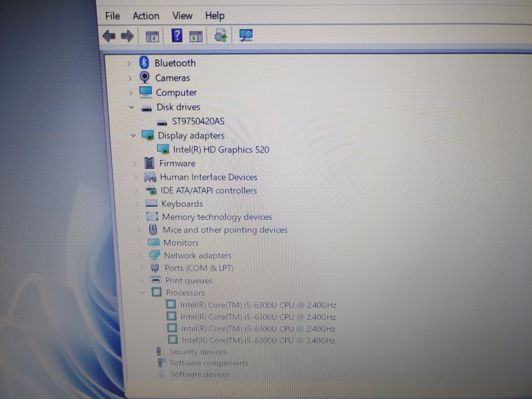Select the Software components label
532x399 pixels.
(x=209, y=363)
